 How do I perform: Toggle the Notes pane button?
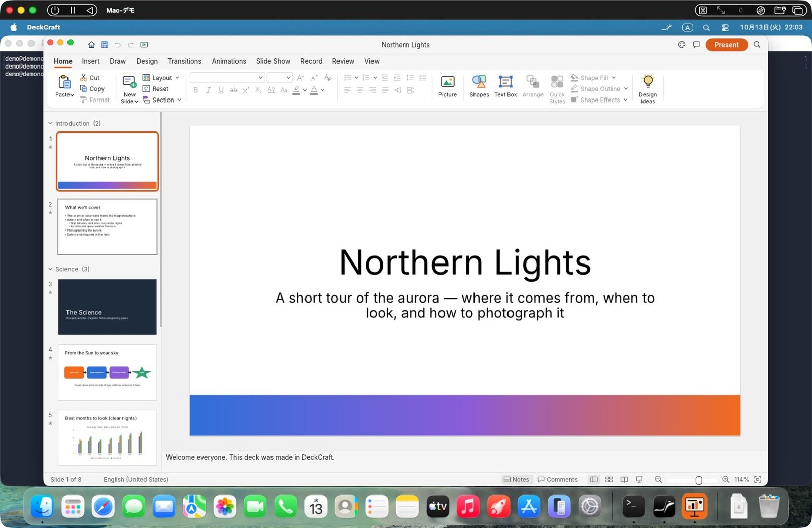[516, 479]
